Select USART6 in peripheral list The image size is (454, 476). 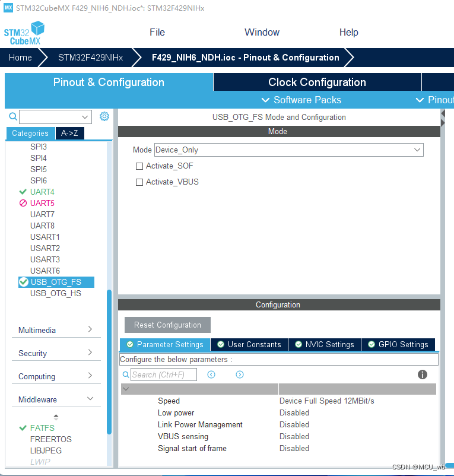(45, 271)
